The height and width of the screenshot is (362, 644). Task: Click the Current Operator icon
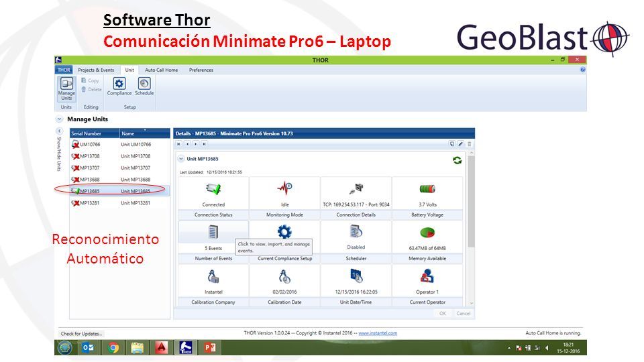tap(427, 276)
